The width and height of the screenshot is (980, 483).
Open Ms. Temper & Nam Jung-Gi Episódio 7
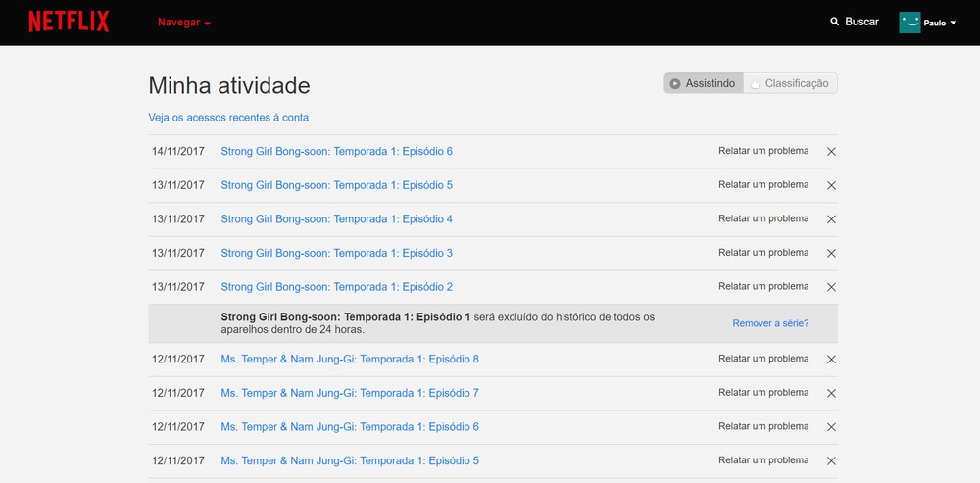pyautogui.click(x=350, y=393)
